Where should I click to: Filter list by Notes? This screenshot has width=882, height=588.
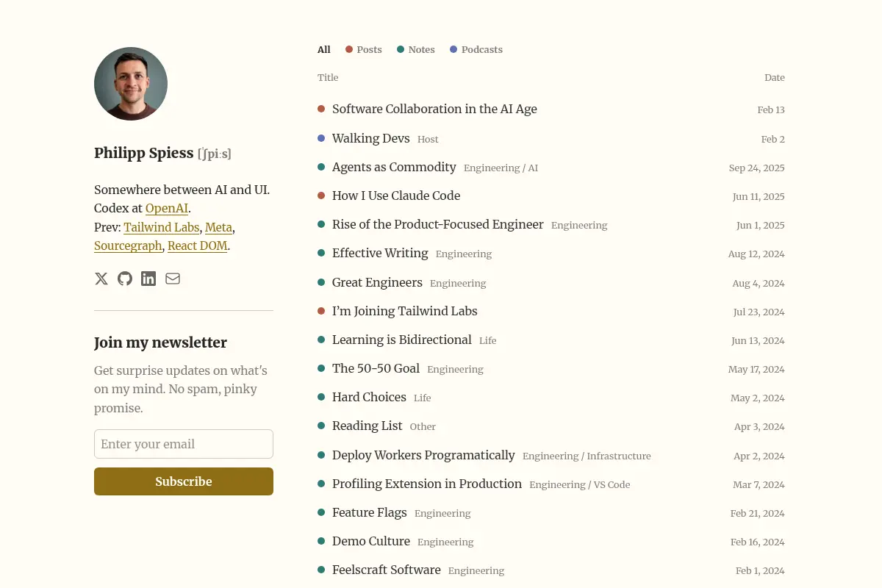coord(416,50)
